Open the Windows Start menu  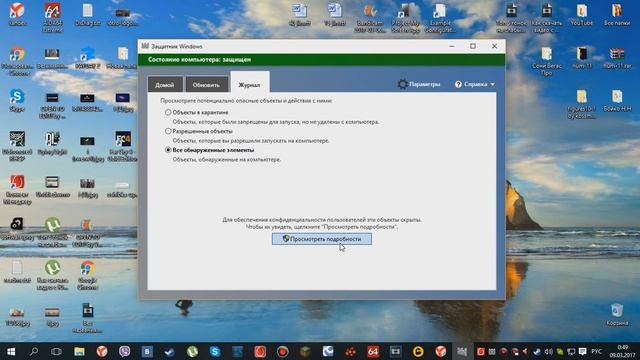pyautogui.click(x=11, y=351)
